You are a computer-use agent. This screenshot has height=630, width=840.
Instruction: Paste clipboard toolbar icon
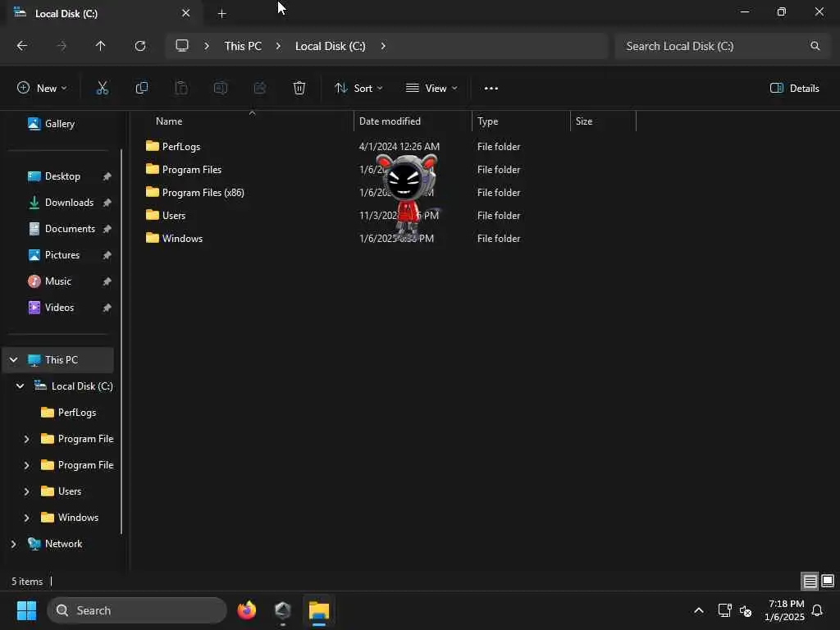181,89
